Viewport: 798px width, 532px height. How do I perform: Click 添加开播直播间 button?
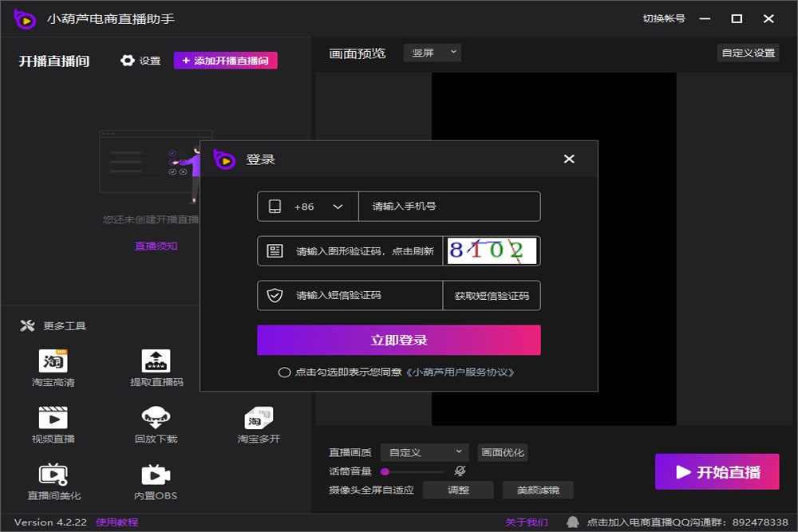point(226,61)
